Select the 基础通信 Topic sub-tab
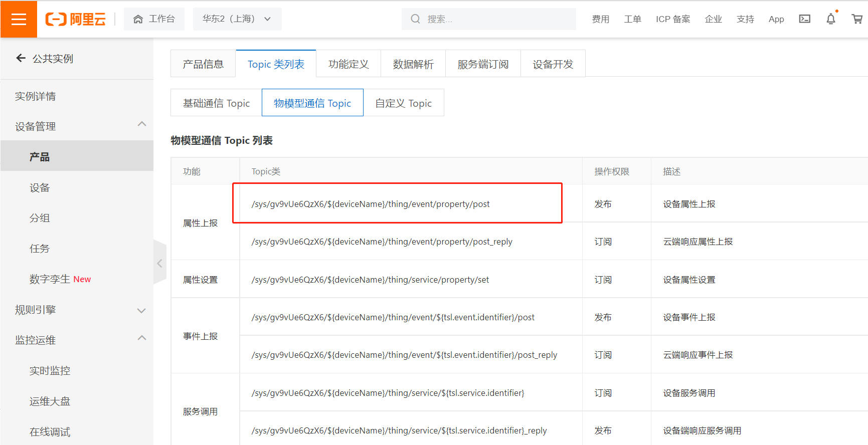868x445 pixels. 216,103
